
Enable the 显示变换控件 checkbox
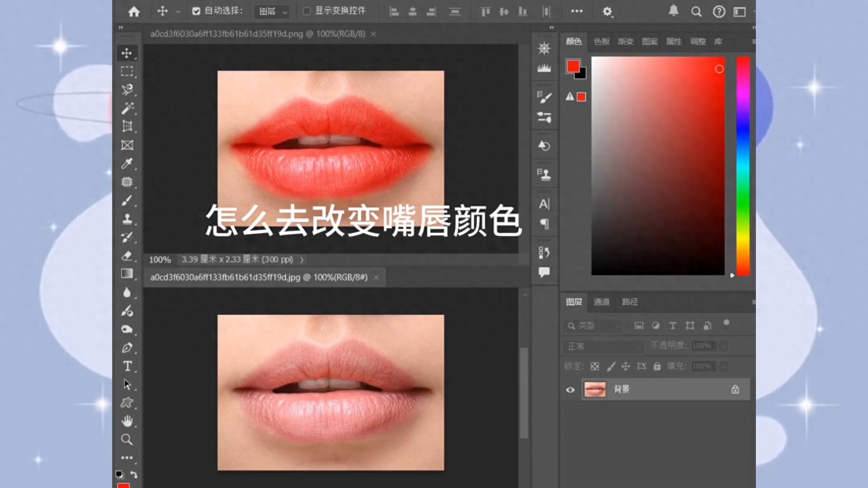click(x=307, y=11)
